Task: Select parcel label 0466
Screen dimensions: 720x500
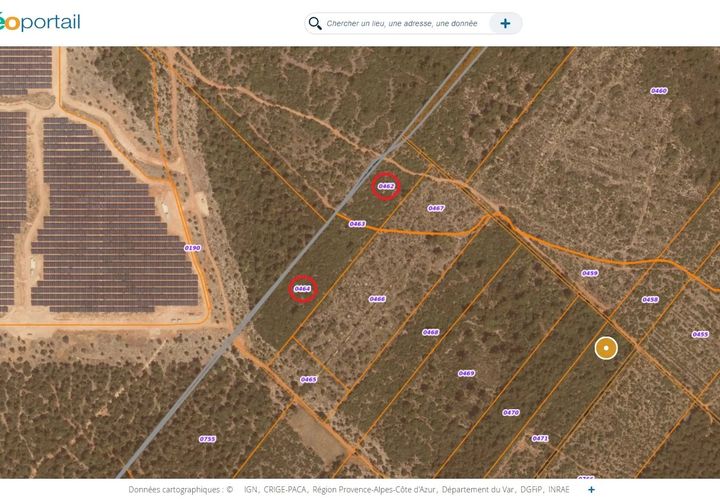Action: [x=377, y=299]
